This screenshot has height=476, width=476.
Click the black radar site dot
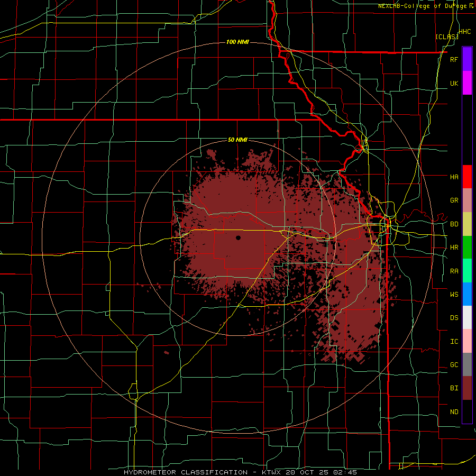pos(239,237)
